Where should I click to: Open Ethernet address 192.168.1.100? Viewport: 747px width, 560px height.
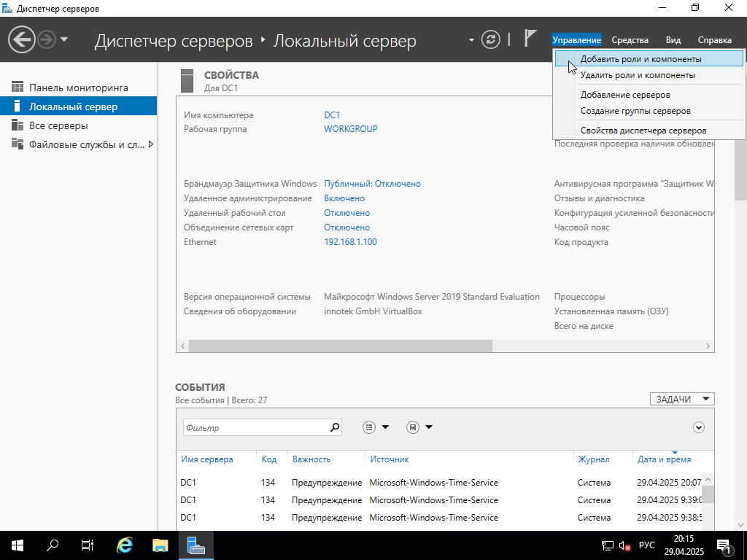pyautogui.click(x=350, y=242)
